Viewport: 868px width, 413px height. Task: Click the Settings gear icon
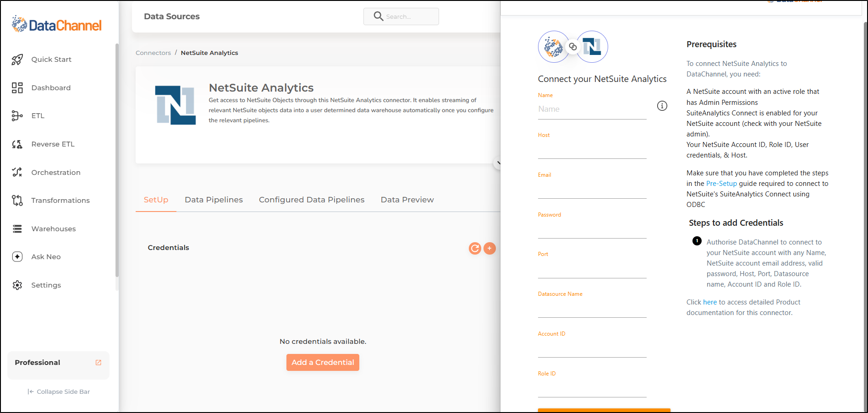click(17, 285)
